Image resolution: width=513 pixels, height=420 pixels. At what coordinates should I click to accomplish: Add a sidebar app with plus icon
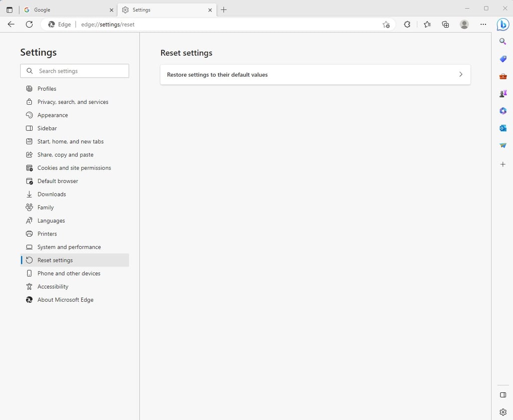tap(503, 164)
